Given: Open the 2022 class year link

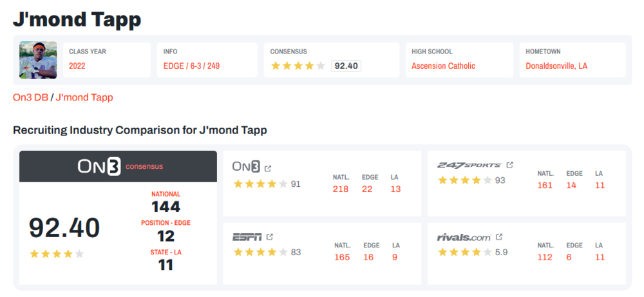Looking at the screenshot, I should 77,66.
